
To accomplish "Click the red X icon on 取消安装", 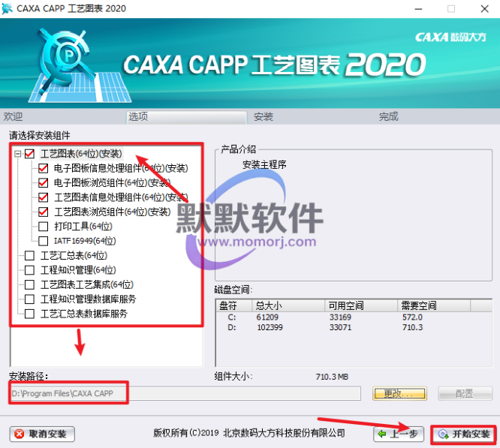I will 20,434.
